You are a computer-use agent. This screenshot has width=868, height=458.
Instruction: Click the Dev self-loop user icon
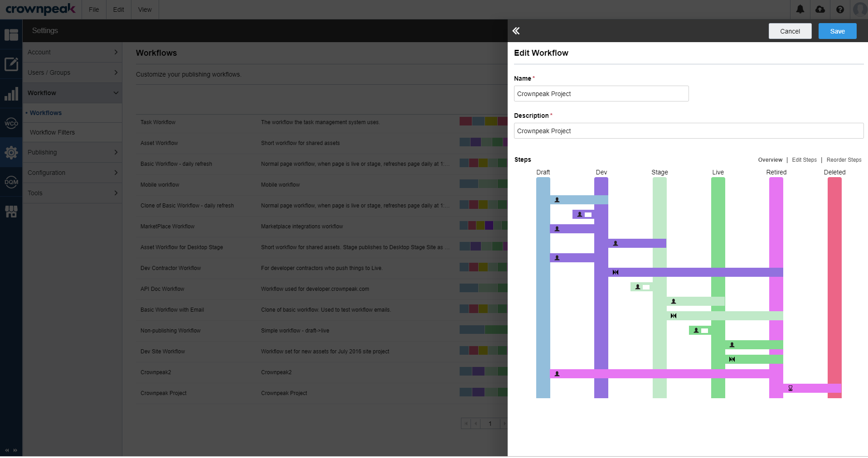click(x=580, y=214)
